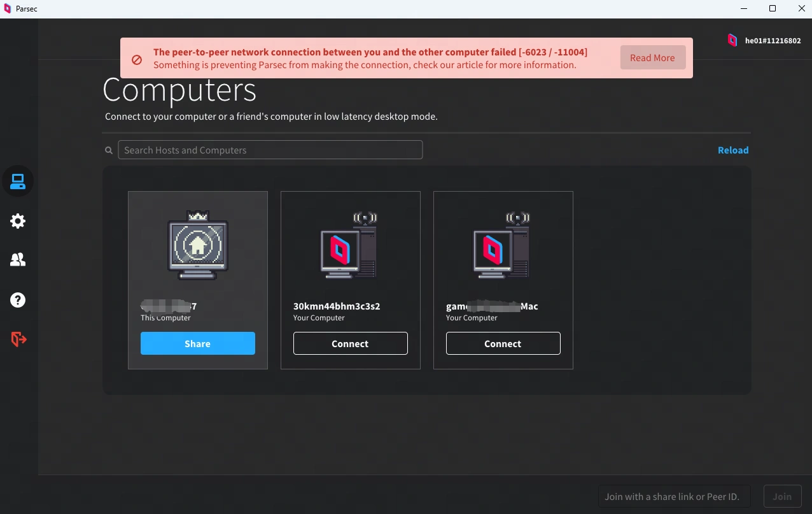Click the red Log Out icon
The width and height of the screenshot is (812, 514).
point(18,339)
